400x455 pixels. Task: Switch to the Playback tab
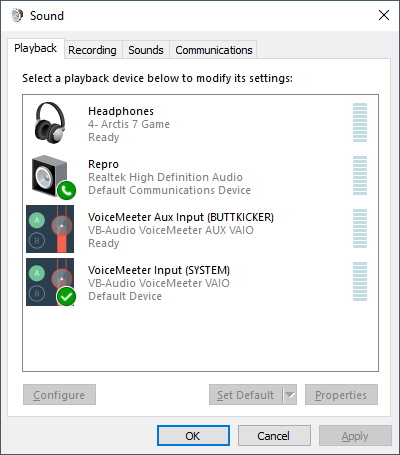(35, 49)
